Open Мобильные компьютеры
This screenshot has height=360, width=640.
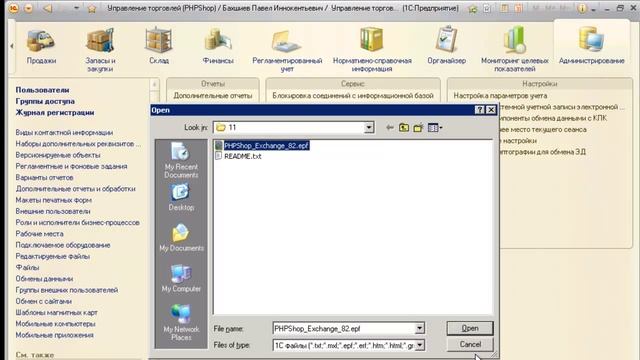[56, 324]
